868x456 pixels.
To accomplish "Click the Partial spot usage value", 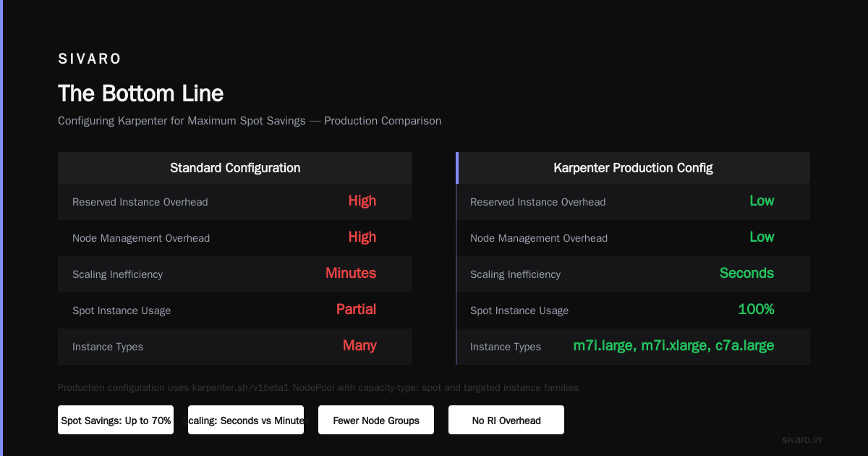I will tap(357, 310).
